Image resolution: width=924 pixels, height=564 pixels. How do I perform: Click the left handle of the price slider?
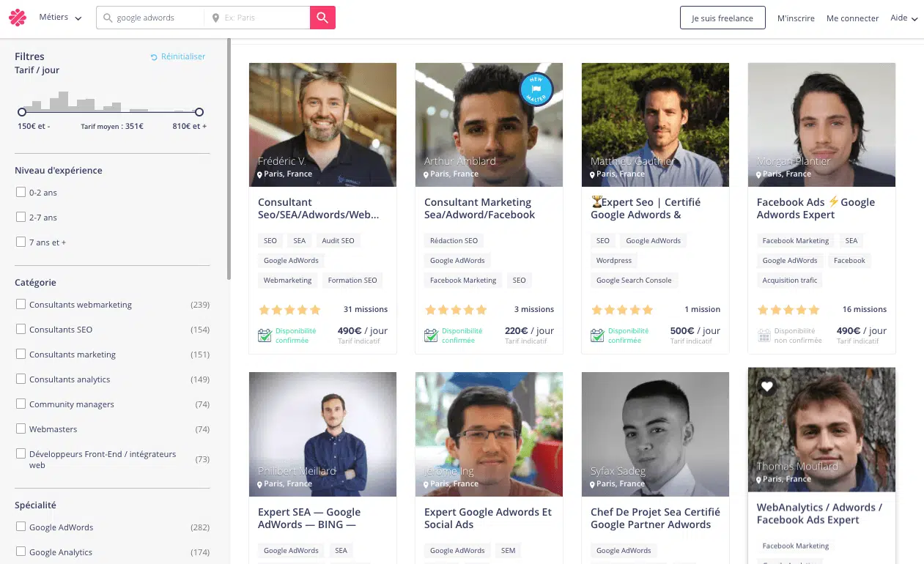[22, 112]
